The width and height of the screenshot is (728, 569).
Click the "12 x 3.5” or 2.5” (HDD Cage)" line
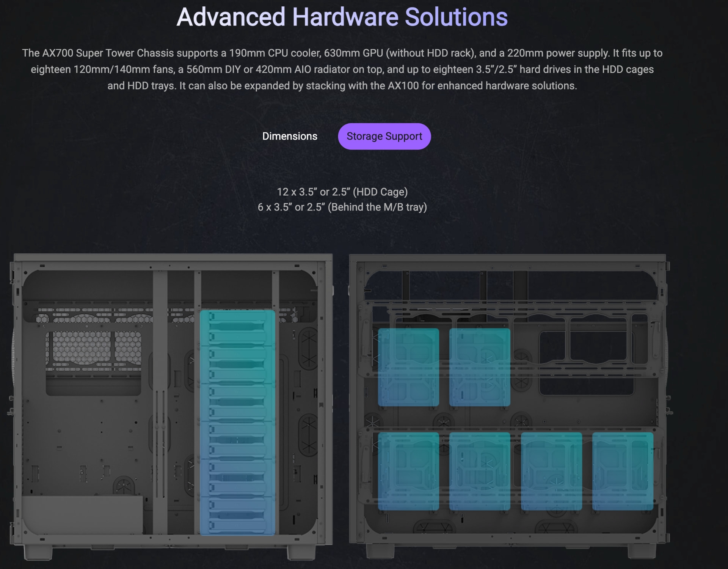pos(342,192)
